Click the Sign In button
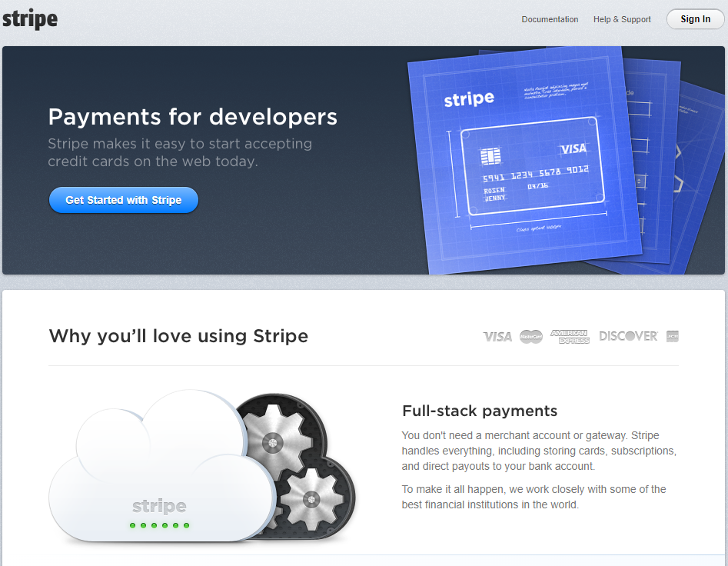Viewport: 728px width, 566px height. pos(695,19)
